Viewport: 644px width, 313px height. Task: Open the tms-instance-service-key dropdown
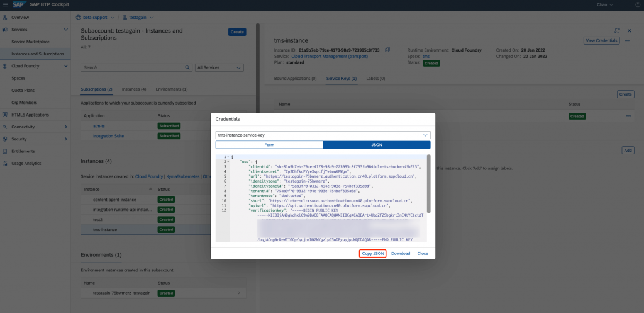[323, 135]
